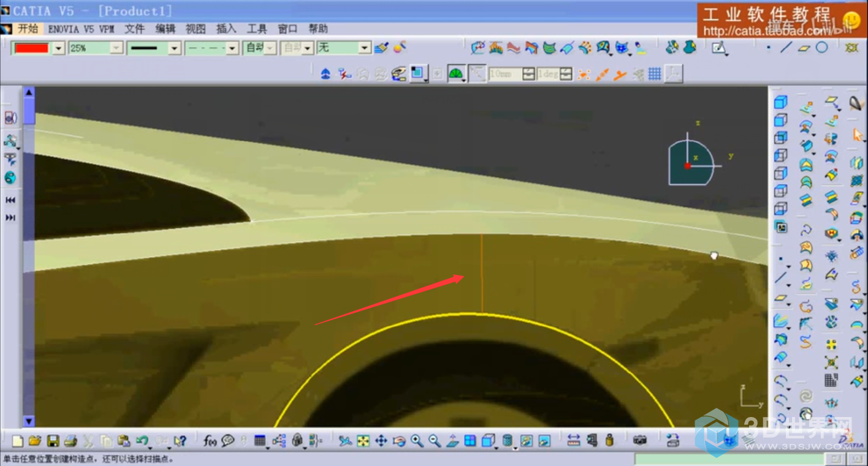This screenshot has width=868, height=466.
Task: Expand the 25% transparency dropdown
Action: pos(116,48)
